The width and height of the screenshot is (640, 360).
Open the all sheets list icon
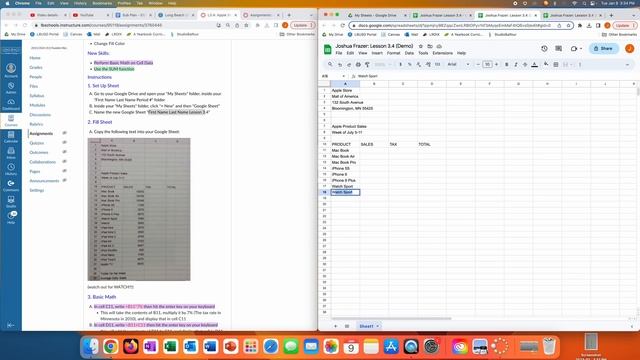click(347, 326)
